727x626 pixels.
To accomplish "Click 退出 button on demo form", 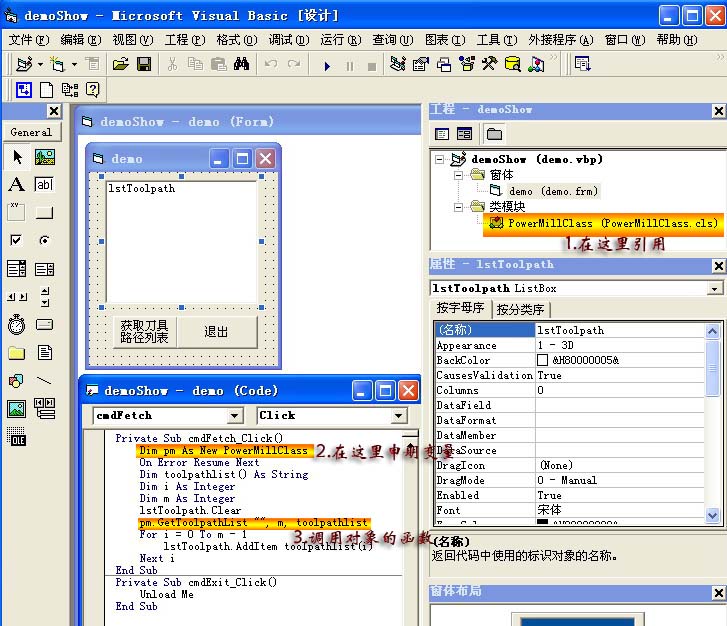I will (x=217, y=332).
